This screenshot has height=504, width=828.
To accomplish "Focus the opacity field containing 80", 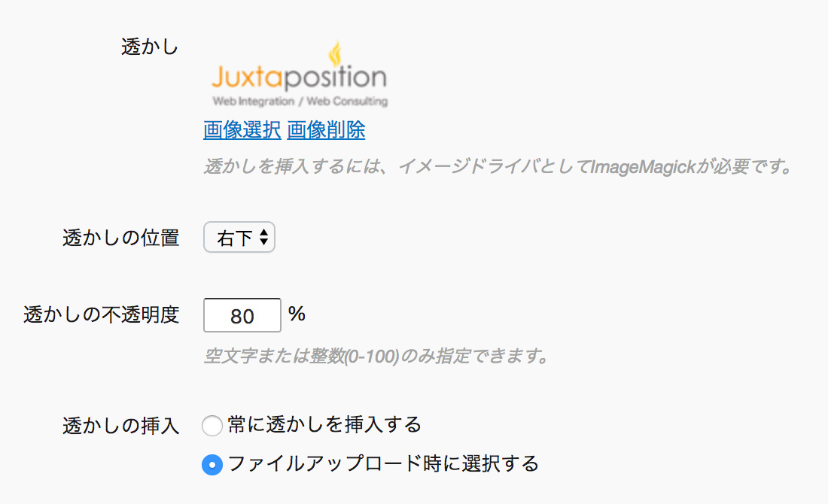I will tap(242, 315).
